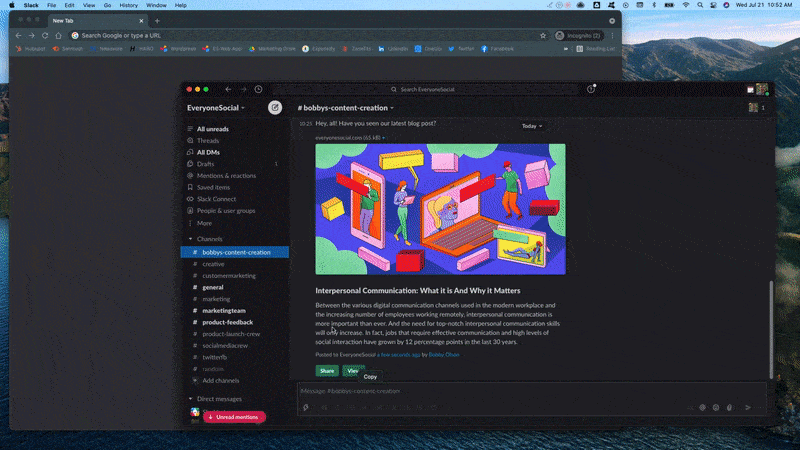The height and width of the screenshot is (450, 800).
Task: Open macOS Spotlight search icon
Action: click(x=700, y=5)
